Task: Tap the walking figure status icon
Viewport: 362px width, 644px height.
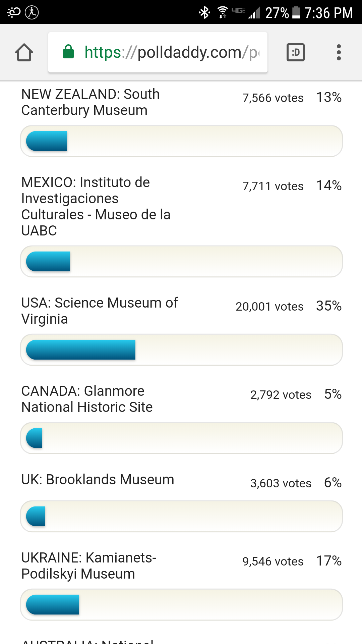Action: tap(32, 12)
